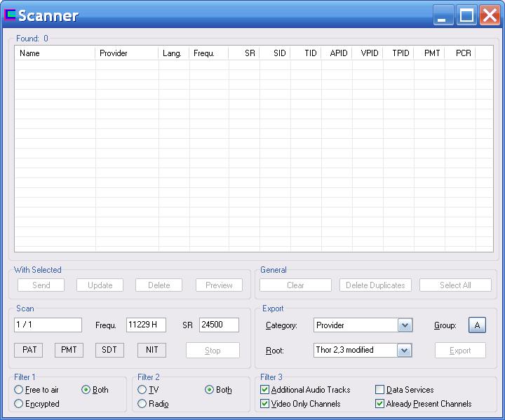Viewport: 505px width, 420px height.
Task: Click the SID column header
Action: 275,53
